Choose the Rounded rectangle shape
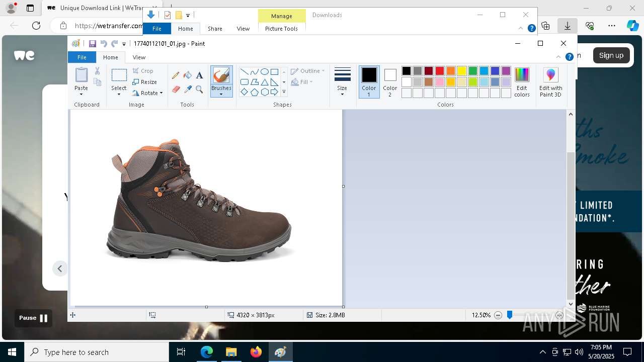This screenshot has width=644, height=362. point(244,82)
